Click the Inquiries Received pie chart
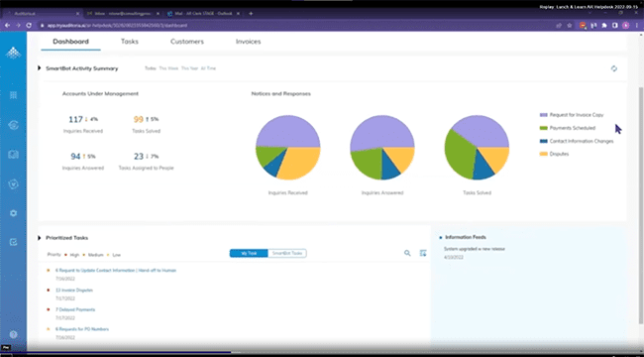 point(288,147)
